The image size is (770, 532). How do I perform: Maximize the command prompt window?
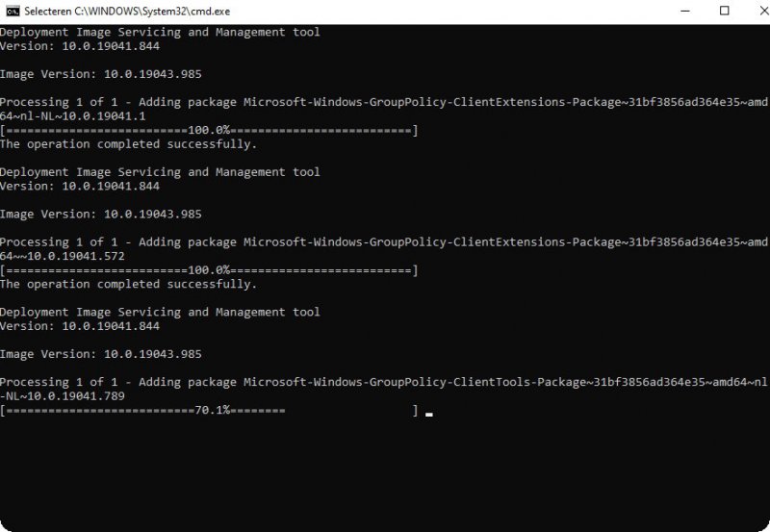pos(725,11)
